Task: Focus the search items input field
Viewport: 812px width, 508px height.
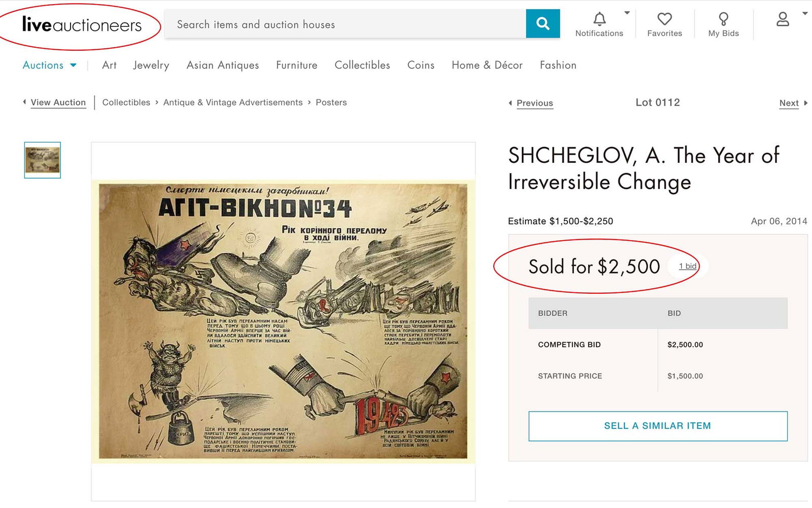Action: click(345, 24)
